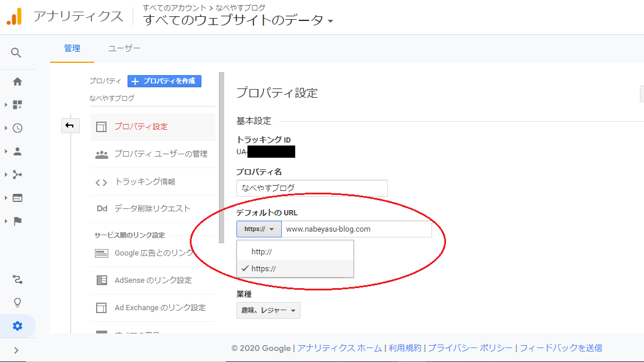Open Attribution icon in lower sidebar
The width and height of the screenshot is (644, 362).
click(x=17, y=279)
